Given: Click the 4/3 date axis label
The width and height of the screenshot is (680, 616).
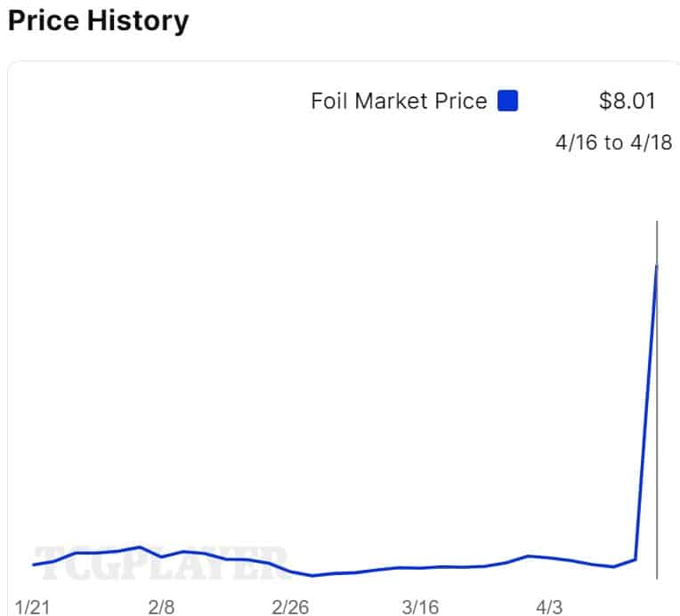Looking at the screenshot, I should 548,606.
